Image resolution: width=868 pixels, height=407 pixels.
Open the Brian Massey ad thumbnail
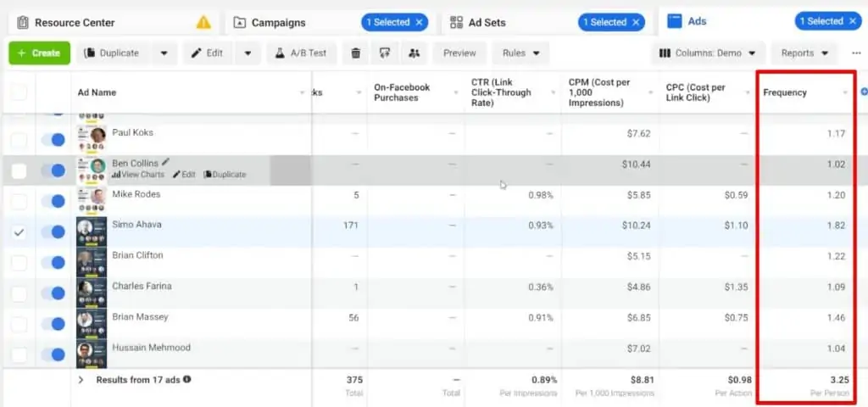[x=92, y=322]
